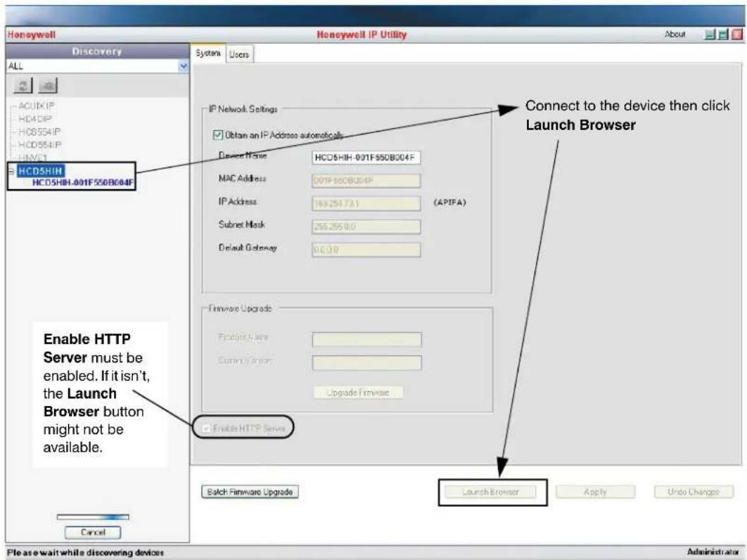Click the Device Name input field

pos(366,158)
